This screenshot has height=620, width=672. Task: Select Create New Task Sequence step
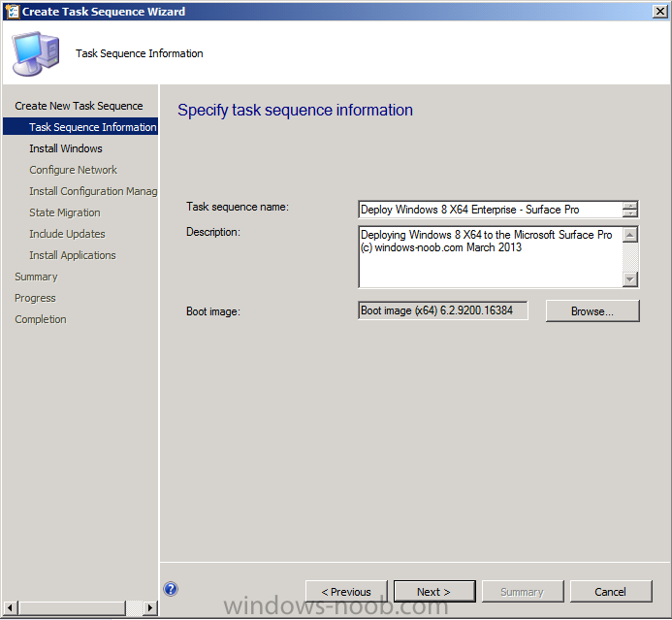(x=79, y=106)
